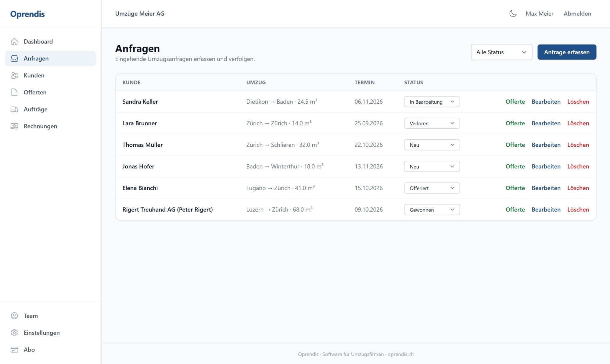Click the Anfrage erfassen button
The height and width of the screenshot is (364, 610).
click(567, 52)
